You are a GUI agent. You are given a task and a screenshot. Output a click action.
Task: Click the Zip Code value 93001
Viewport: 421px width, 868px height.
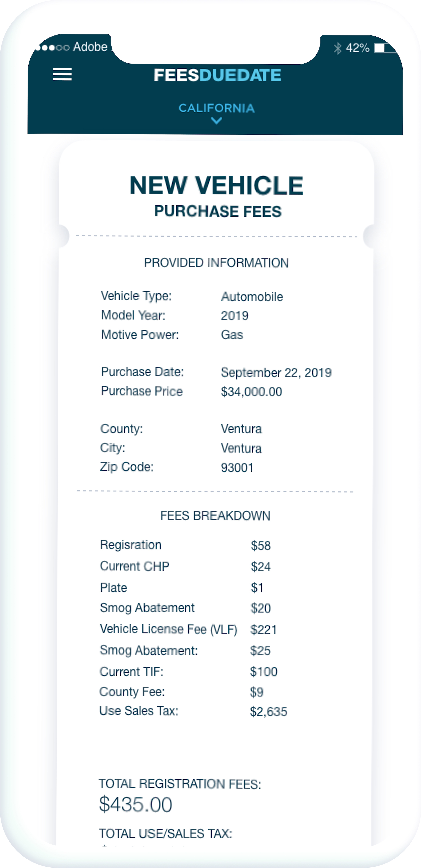(x=237, y=467)
